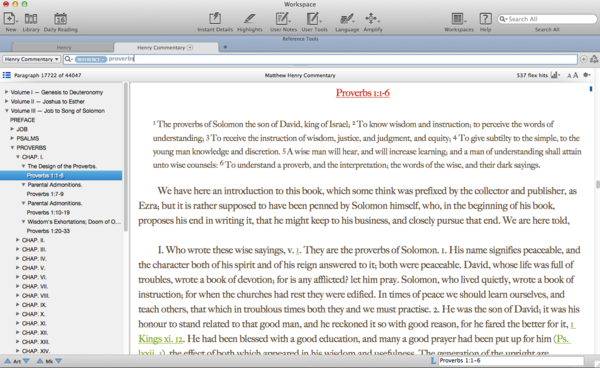
Task: Click the icon beside the search plus button
Action: [594, 59]
